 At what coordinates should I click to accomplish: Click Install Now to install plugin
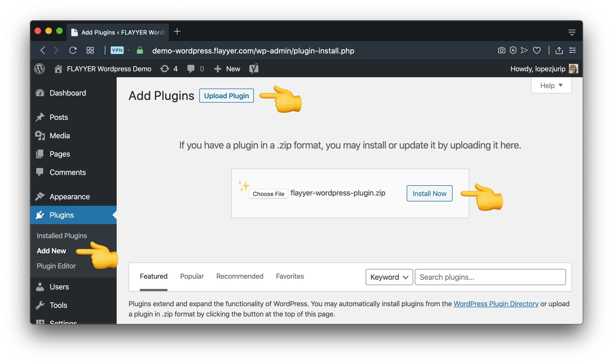(429, 194)
